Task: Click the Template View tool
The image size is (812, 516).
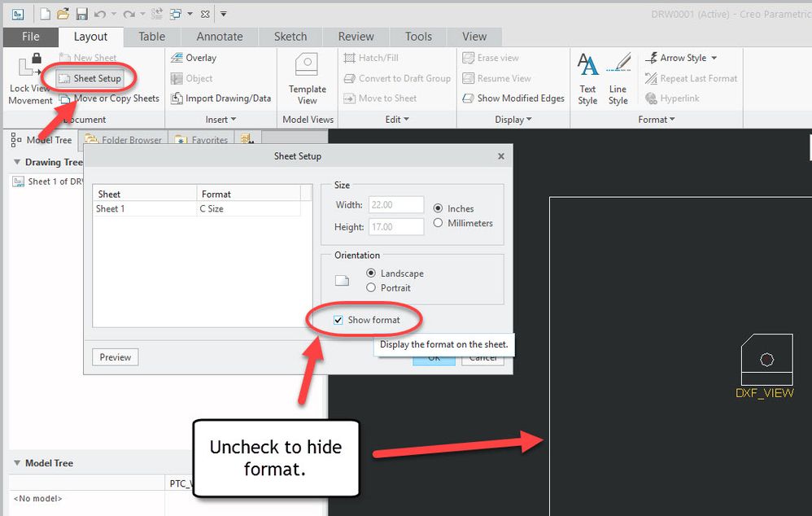Action: coord(307,79)
